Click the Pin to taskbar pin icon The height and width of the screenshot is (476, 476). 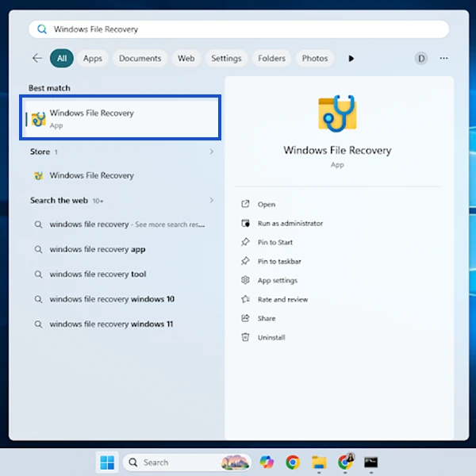(245, 261)
